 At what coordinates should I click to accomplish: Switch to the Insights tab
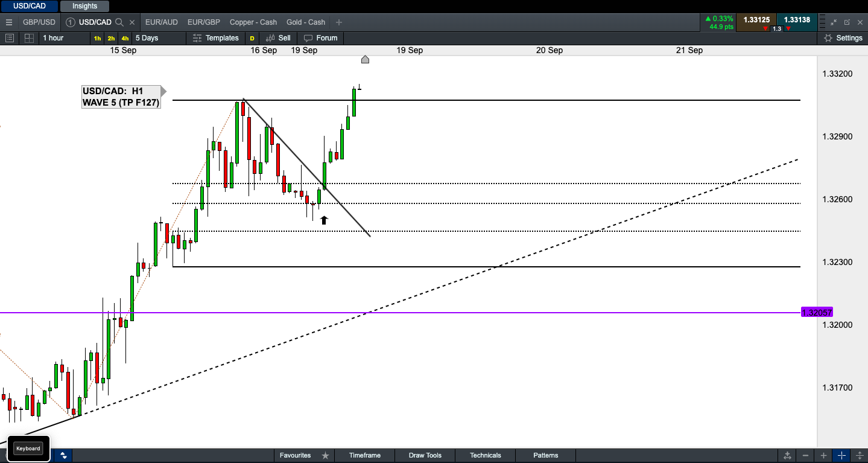(84, 6)
